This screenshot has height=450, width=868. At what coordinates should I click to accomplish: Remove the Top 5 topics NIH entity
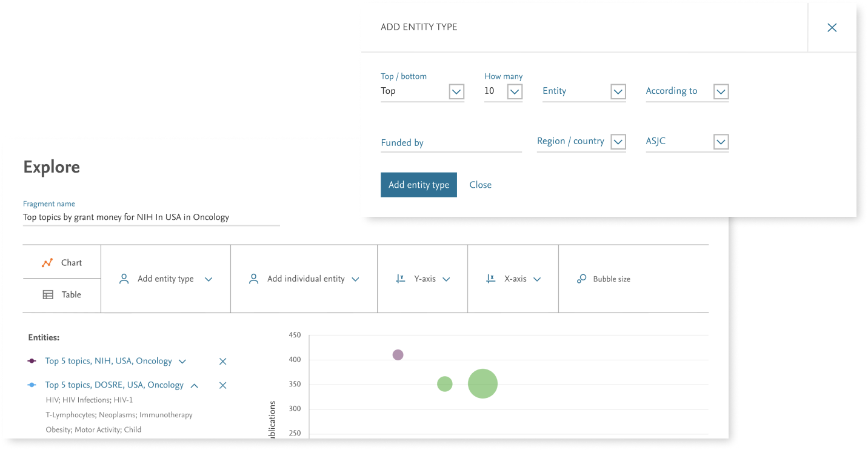click(222, 362)
